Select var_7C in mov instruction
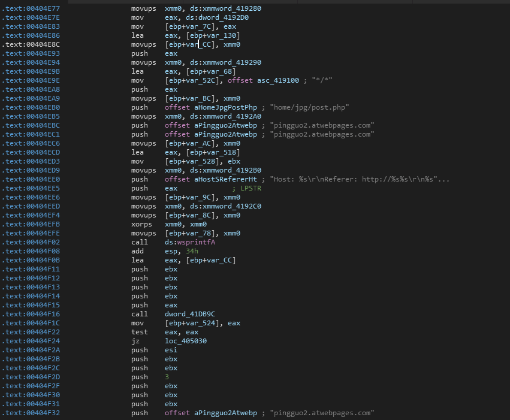Viewport: 510px width, 420px height. click(x=199, y=26)
